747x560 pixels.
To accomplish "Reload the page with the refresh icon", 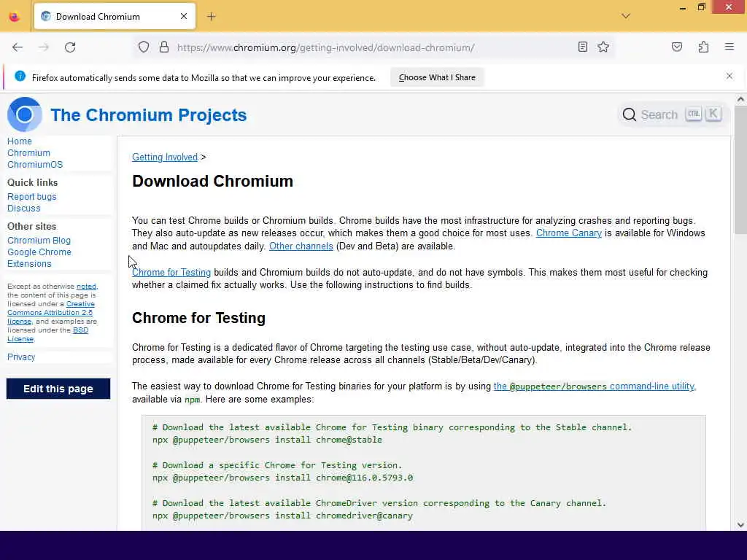I will pos(70,47).
